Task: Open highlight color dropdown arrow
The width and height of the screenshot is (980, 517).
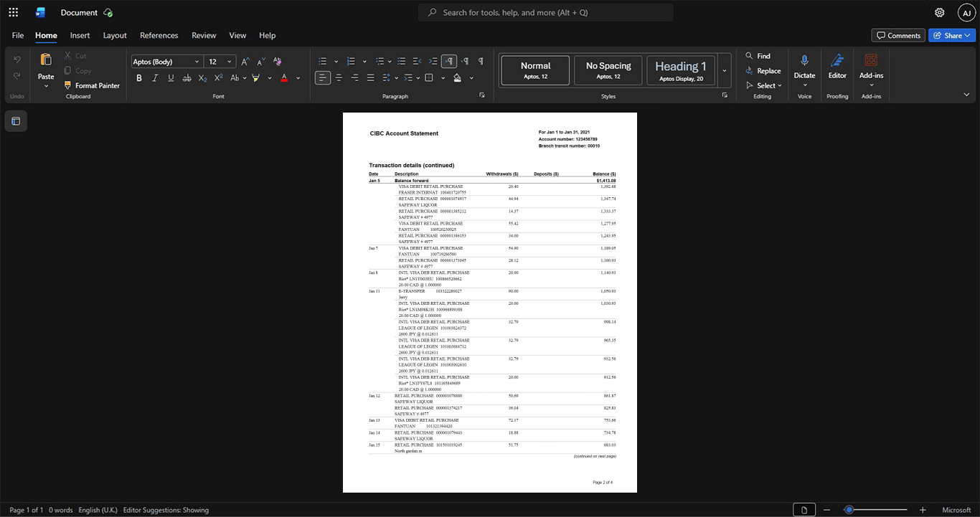Action: pos(270,78)
